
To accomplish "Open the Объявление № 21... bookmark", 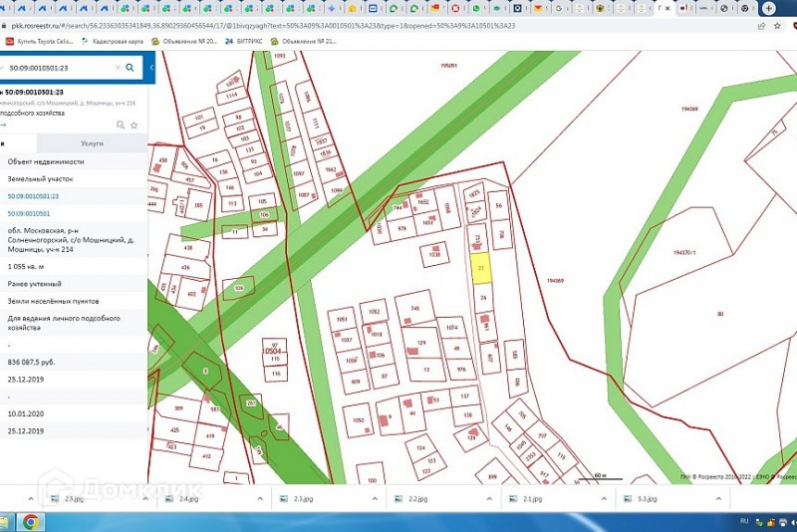I will click(x=304, y=41).
